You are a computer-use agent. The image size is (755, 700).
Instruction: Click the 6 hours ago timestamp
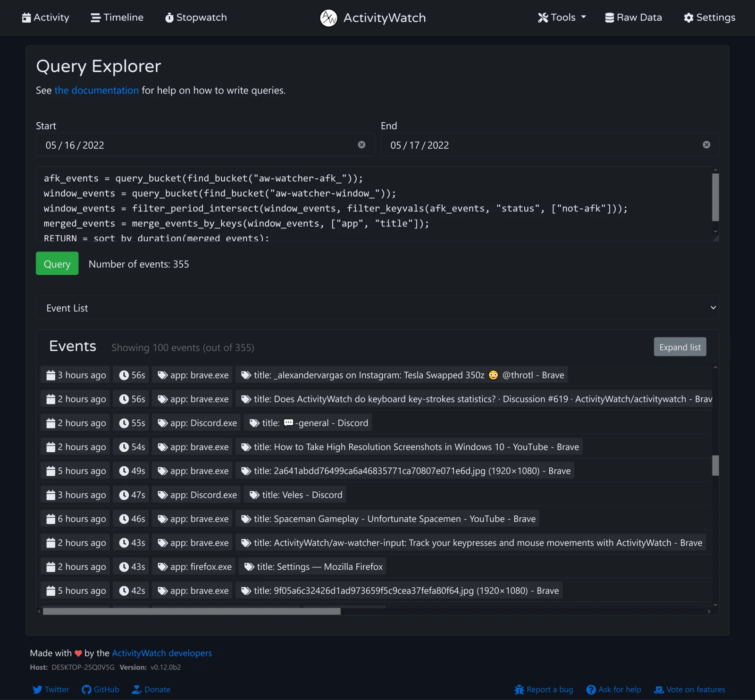[75, 519]
